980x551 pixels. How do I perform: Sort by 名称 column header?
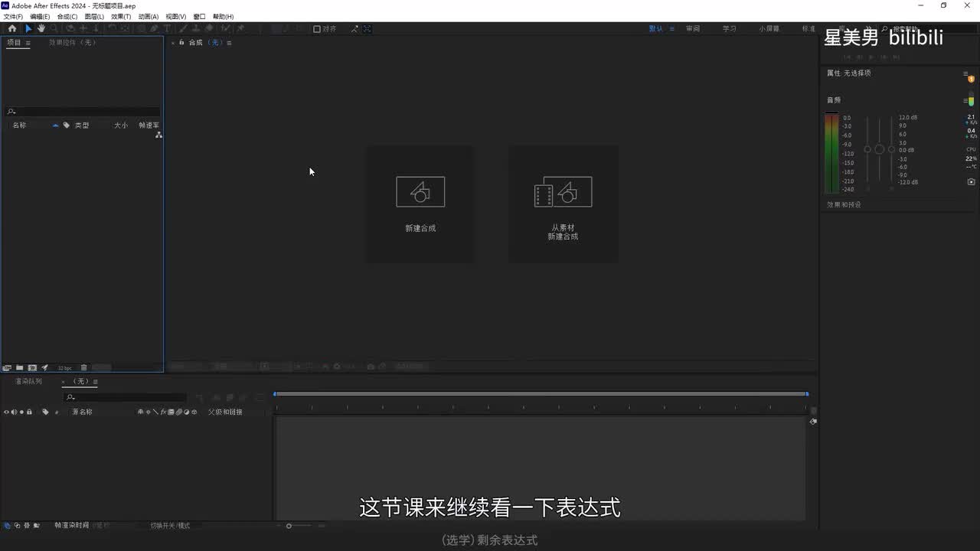click(19, 125)
